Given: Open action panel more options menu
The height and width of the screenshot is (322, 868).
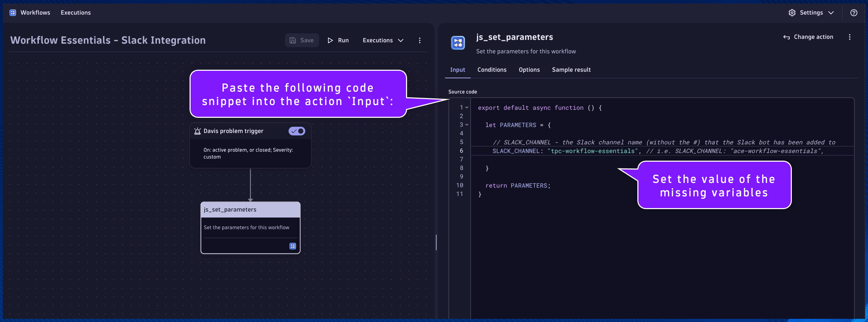Looking at the screenshot, I should (850, 37).
